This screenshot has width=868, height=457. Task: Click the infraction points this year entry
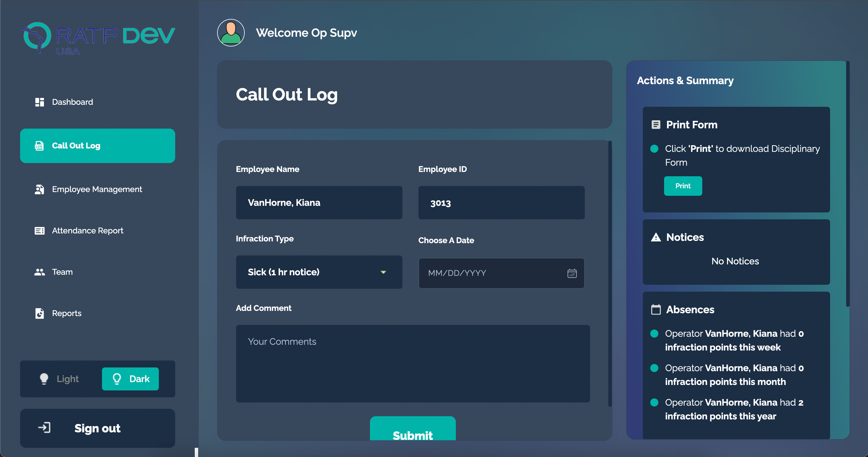click(x=734, y=409)
